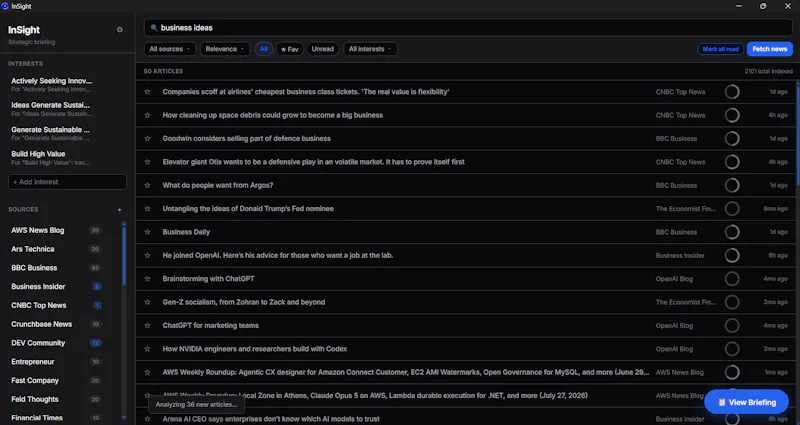Toggle read circle for Fed nominee article

pyautogui.click(x=732, y=209)
